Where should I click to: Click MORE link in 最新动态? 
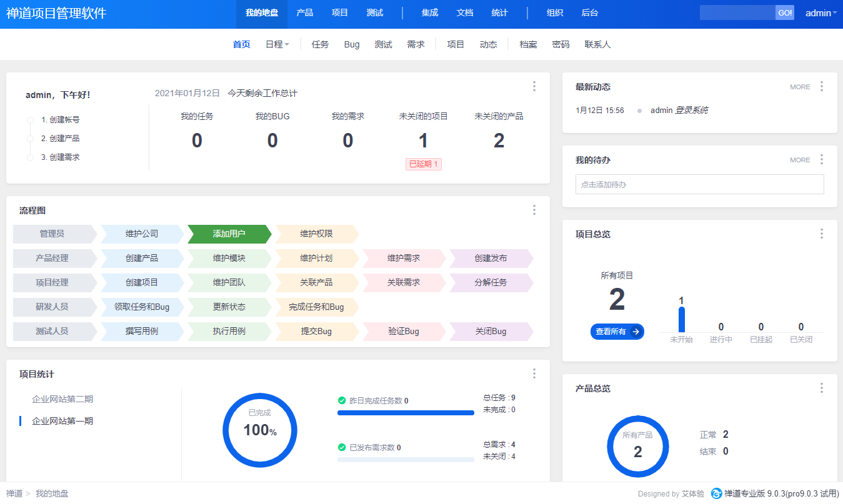pyautogui.click(x=799, y=87)
